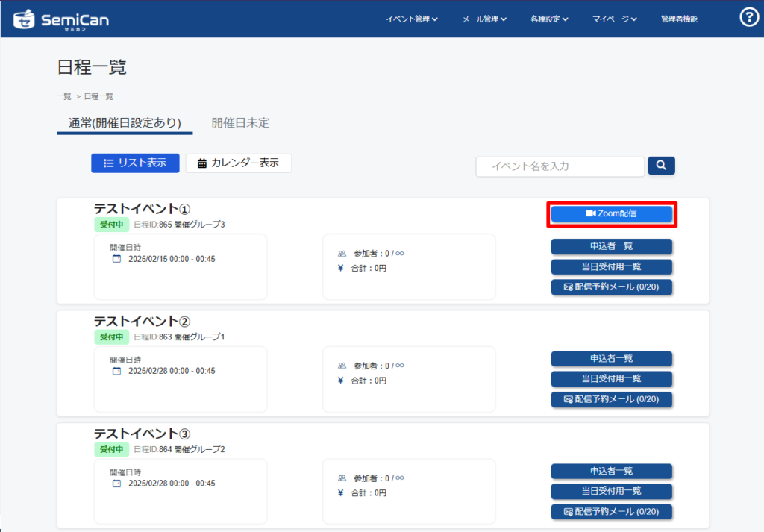
Task: Start Zoom配信 for テストイベント①
Action: [x=612, y=214]
